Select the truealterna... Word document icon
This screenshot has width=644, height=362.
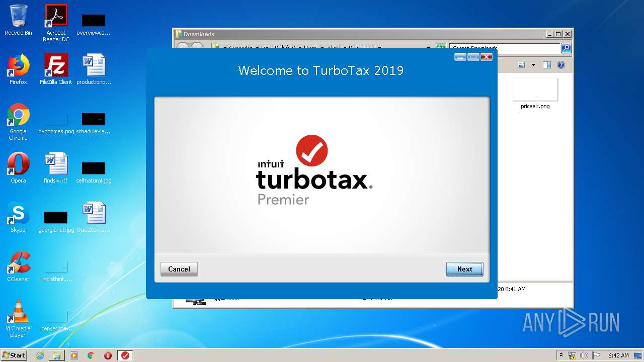point(94,217)
